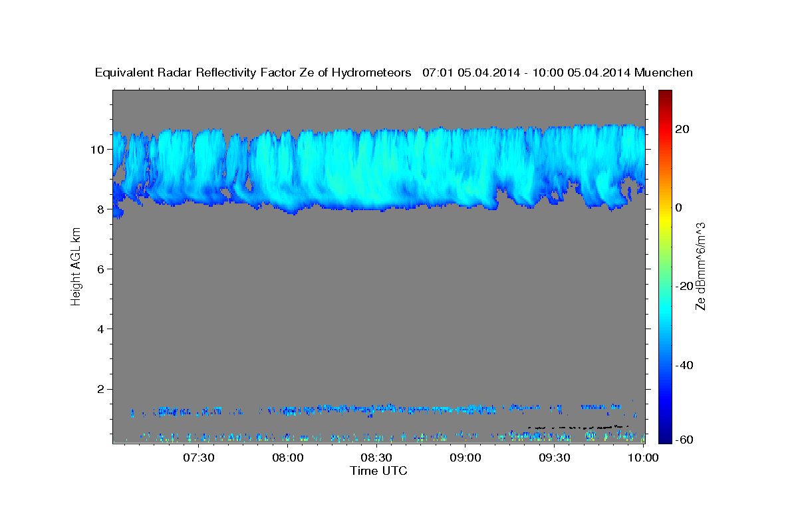Click the plot title text

pos(394,72)
